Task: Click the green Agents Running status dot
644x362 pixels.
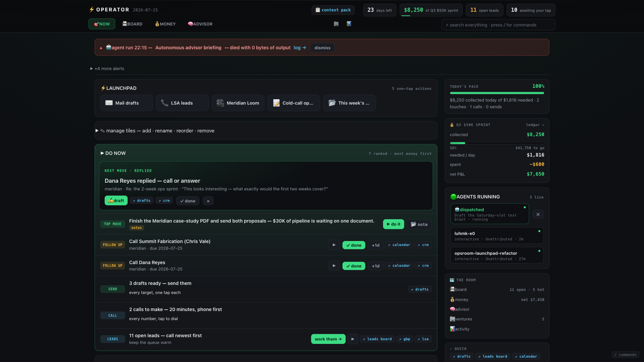Action: [x=453, y=197]
